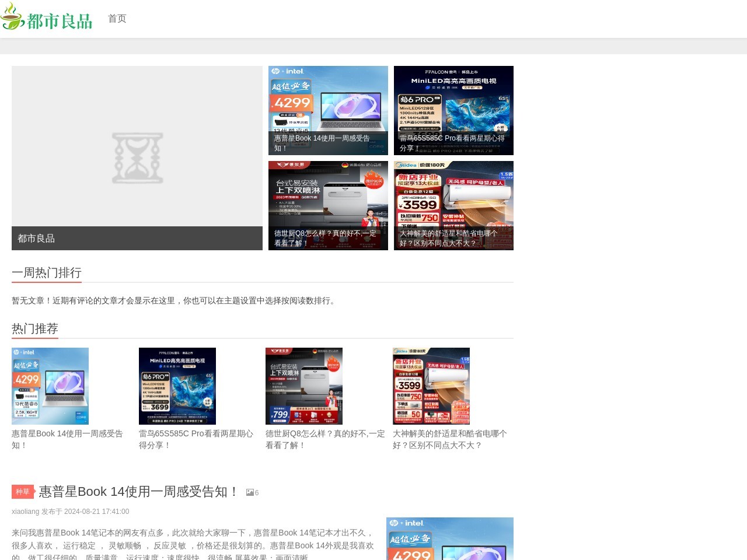Click the HP laptop thumbnail under 热门推荐

point(50,386)
